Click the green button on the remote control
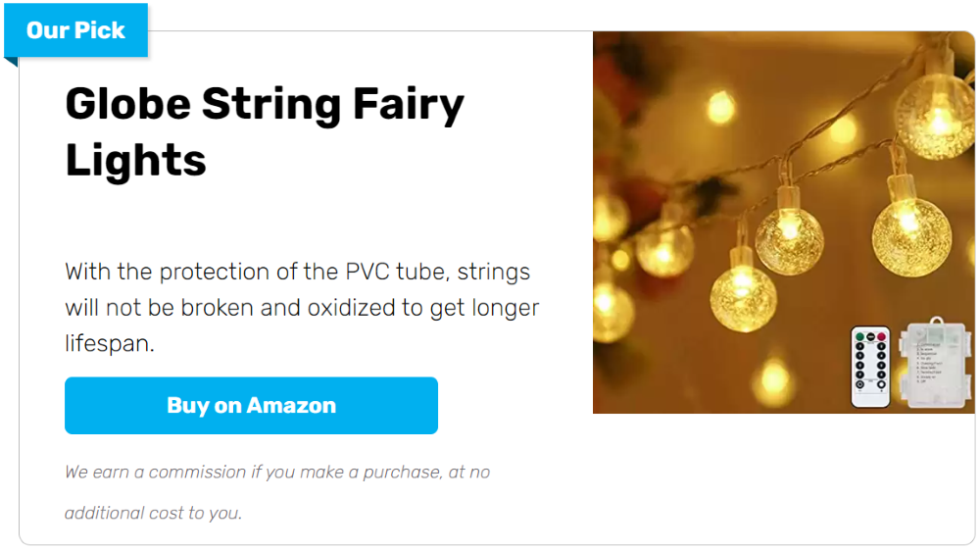Screen dimensions: 980x549 click(x=860, y=337)
